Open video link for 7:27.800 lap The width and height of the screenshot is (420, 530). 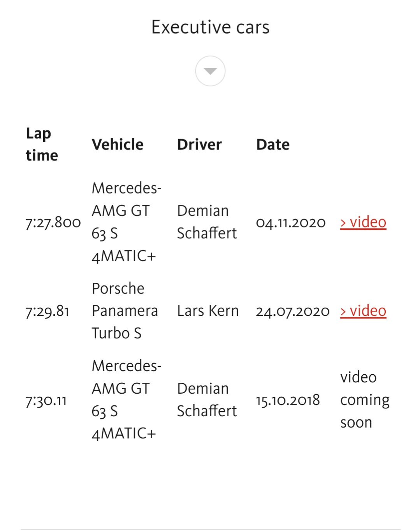click(x=363, y=222)
